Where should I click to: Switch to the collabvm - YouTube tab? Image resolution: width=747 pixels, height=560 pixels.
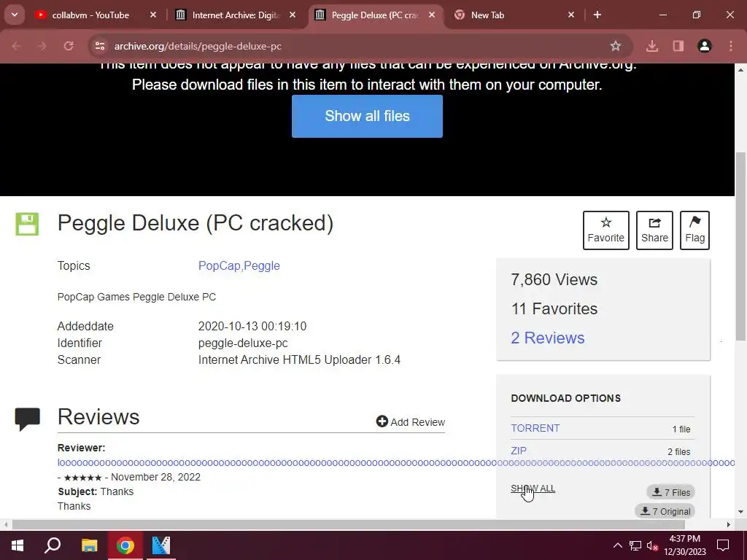(90, 15)
